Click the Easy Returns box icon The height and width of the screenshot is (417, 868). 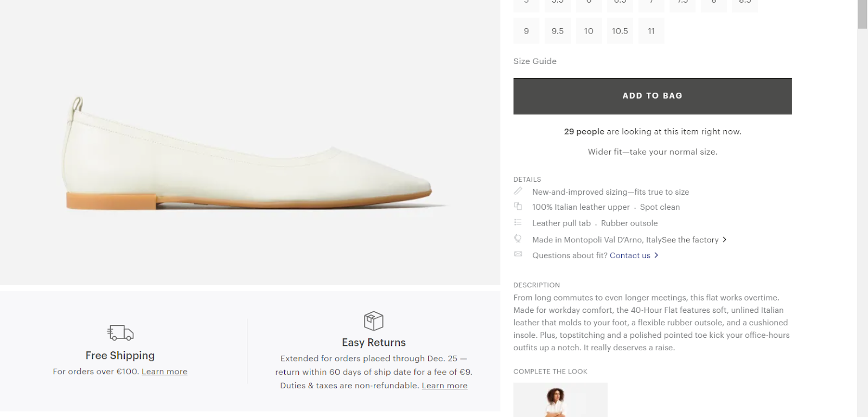[373, 321]
